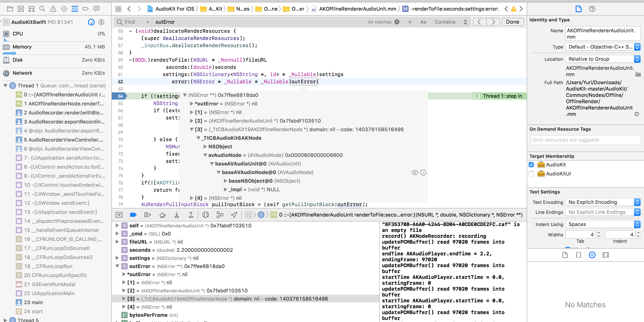Step out of the function
Viewport: 644px width, 322px height.
[x=191, y=215]
